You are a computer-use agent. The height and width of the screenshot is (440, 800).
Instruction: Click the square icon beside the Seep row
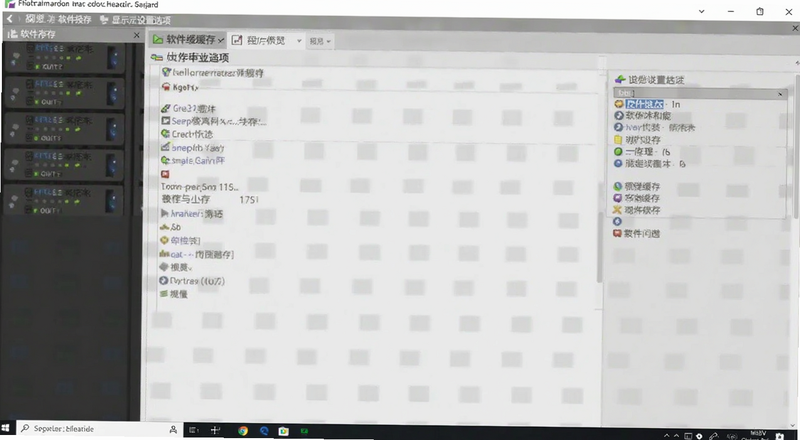click(165, 121)
